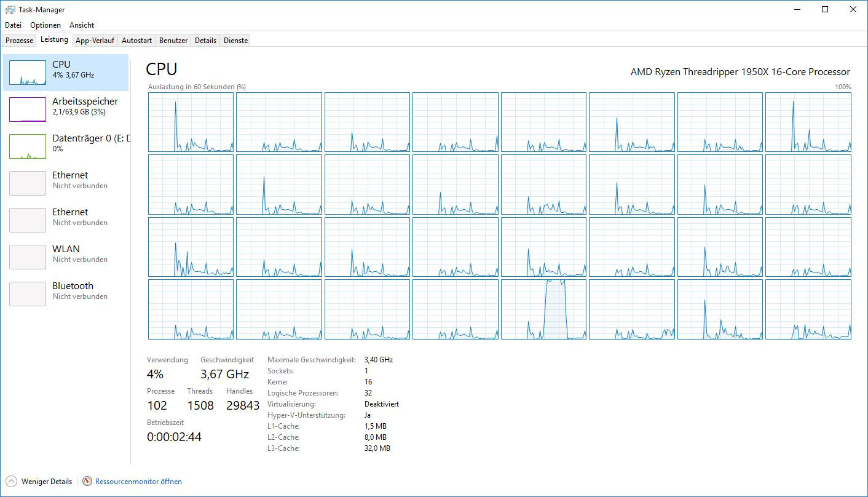Click the Prozesse value 102
Screen dimensions: 868x497
tap(157, 405)
